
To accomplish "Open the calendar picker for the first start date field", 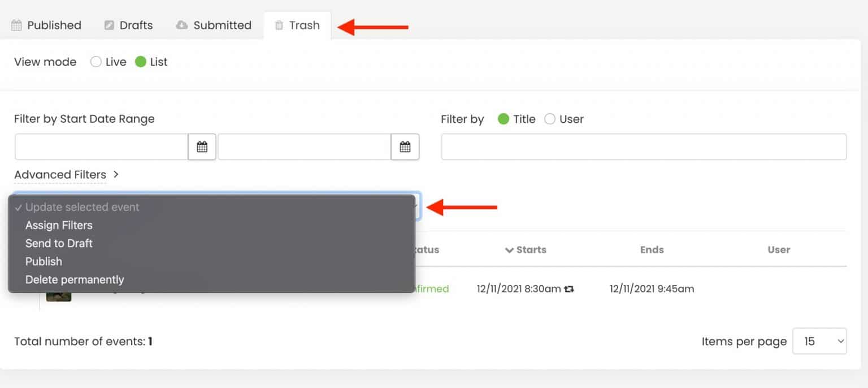I will (x=201, y=146).
